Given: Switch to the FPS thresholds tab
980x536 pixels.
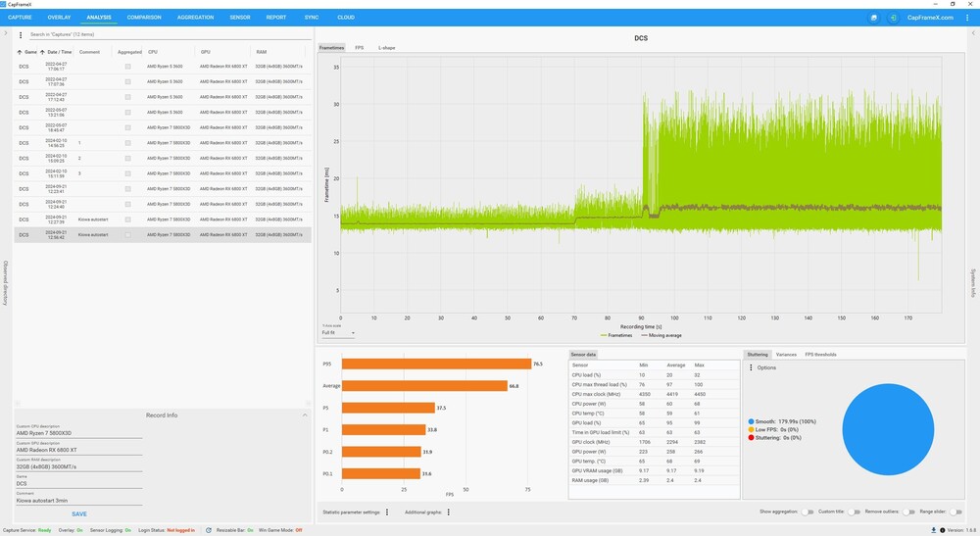Looking at the screenshot, I should [820, 354].
